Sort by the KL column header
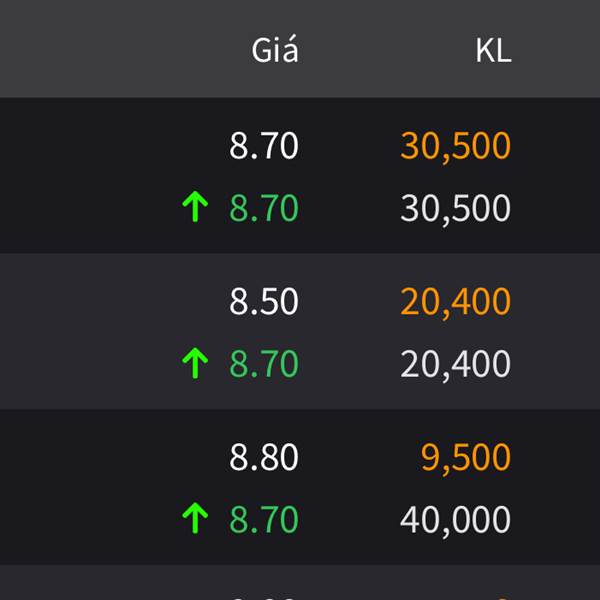Image resolution: width=600 pixels, height=600 pixels. pyautogui.click(x=493, y=51)
